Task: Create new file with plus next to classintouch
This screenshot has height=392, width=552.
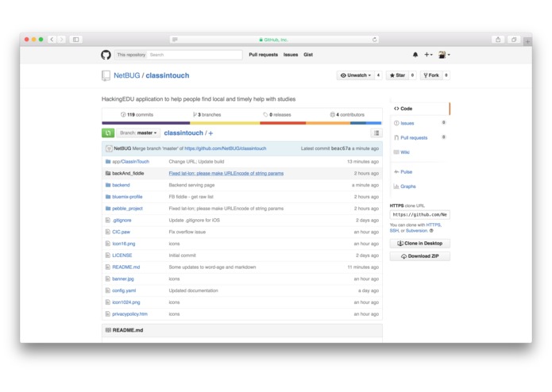Action: 211,133
